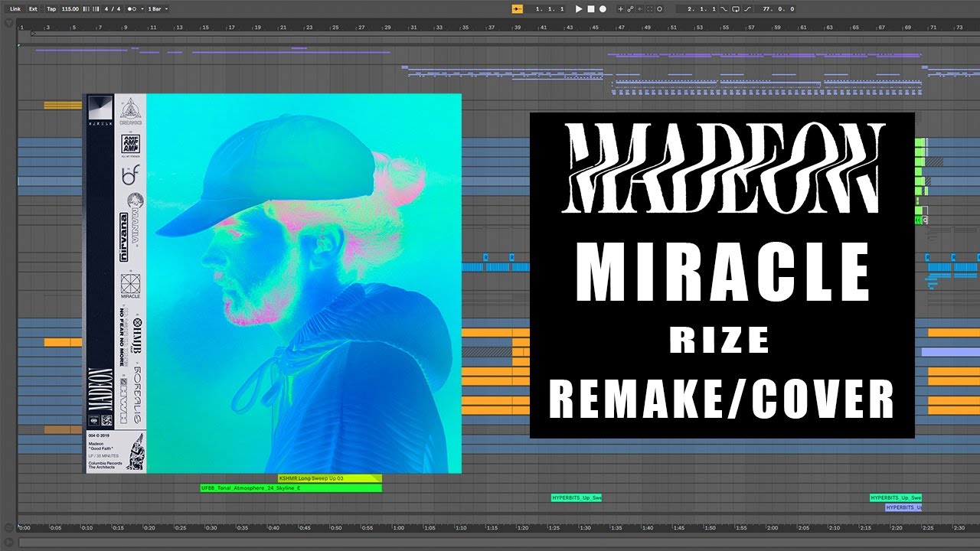Click the Capture MIDI icon

pyautogui.click(x=650, y=9)
